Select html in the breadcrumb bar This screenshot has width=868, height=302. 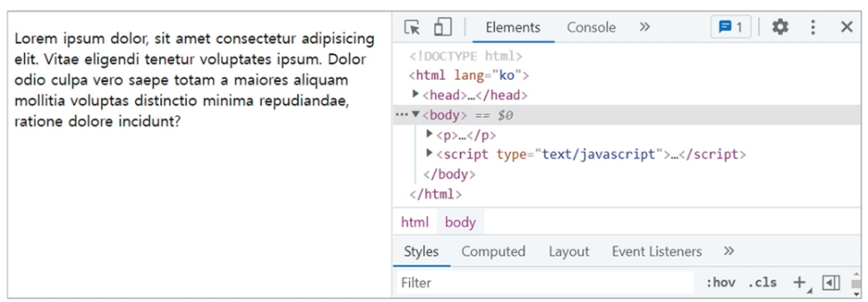point(415,222)
